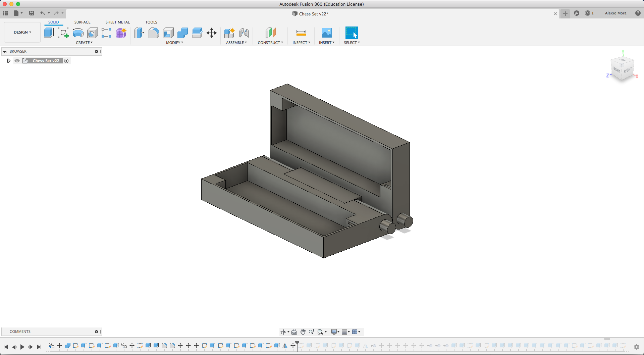
Task: Click the construction plane icon
Action: (270, 33)
